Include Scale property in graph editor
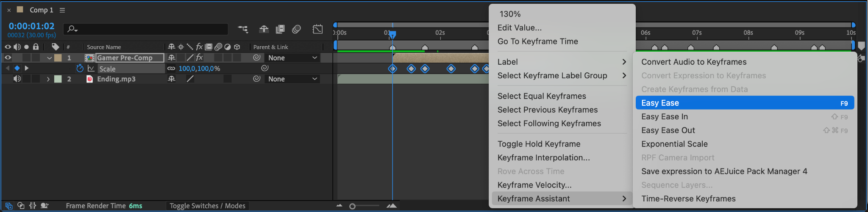Image resolution: width=868 pixels, height=212 pixels. pyautogui.click(x=91, y=68)
